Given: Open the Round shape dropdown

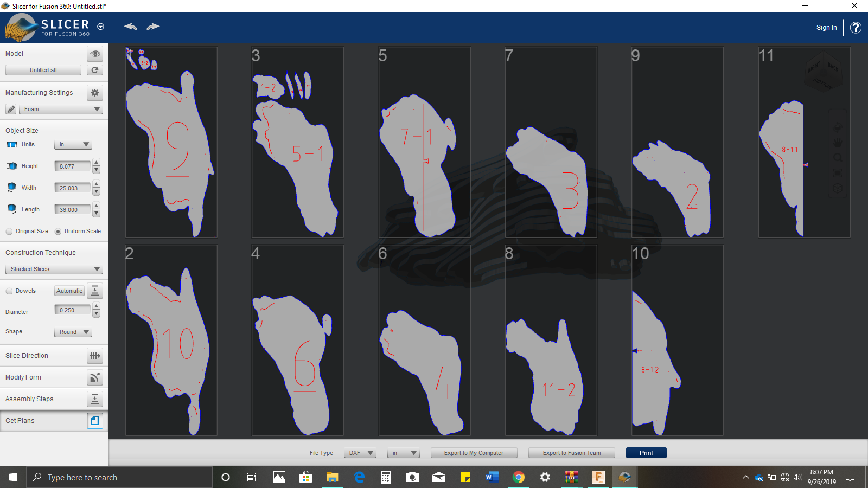Looking at the screenshot, I should click(x=73, y=332).
